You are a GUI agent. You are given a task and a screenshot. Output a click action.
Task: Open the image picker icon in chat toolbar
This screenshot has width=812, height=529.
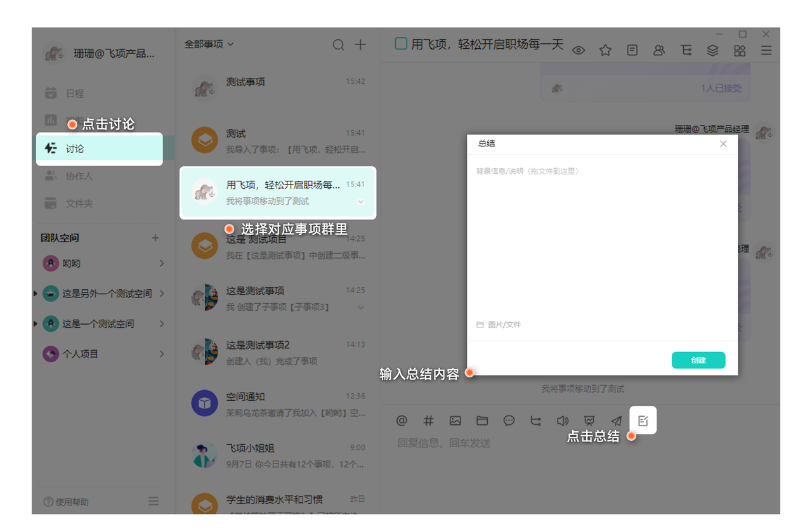coord(455,421)
